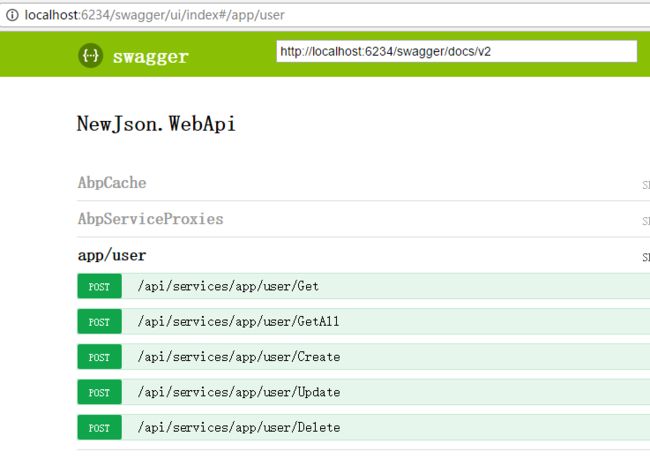Click the swagger docs URL input field
This screenshot has width=650, height=459.
click(456, 51)
